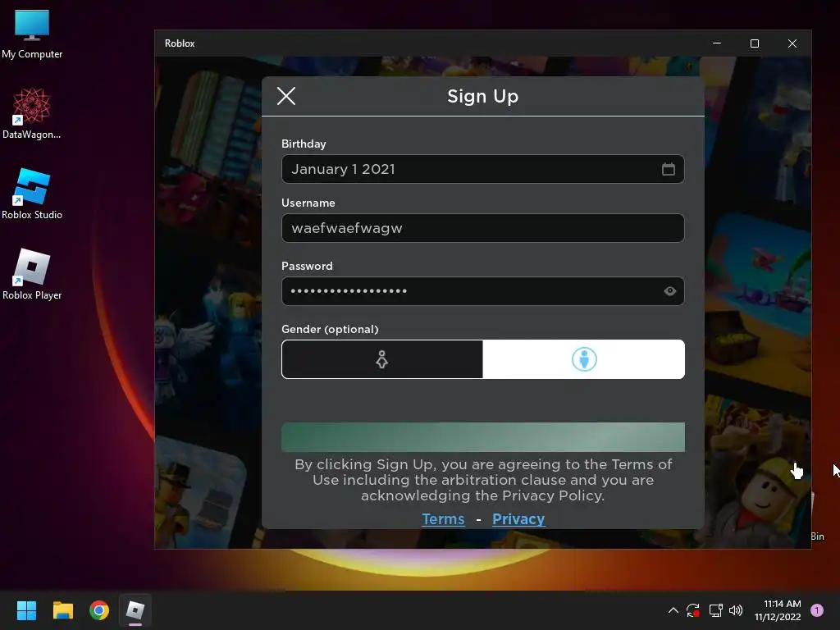Select the male gender option
Viewport: 840px width, 630px height.
[584, 359]
